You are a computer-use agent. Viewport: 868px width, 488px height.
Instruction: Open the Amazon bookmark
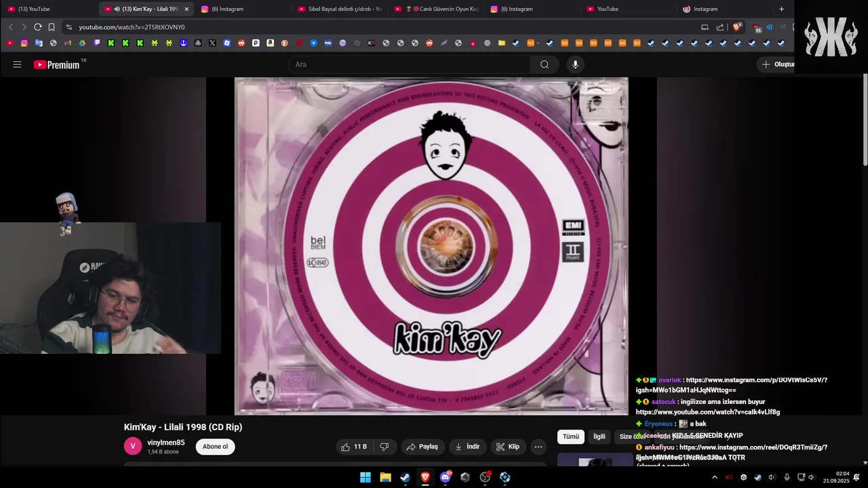[x=270, y=43]
